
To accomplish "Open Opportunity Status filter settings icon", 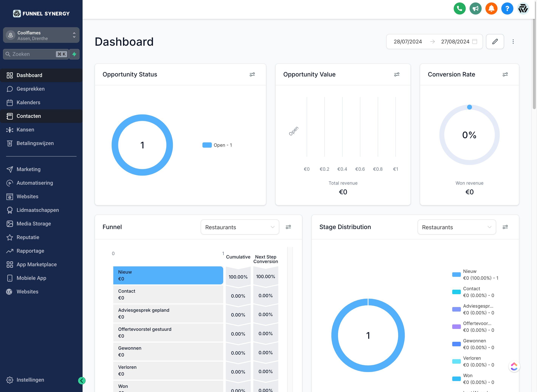I will [x=252, y=75].
